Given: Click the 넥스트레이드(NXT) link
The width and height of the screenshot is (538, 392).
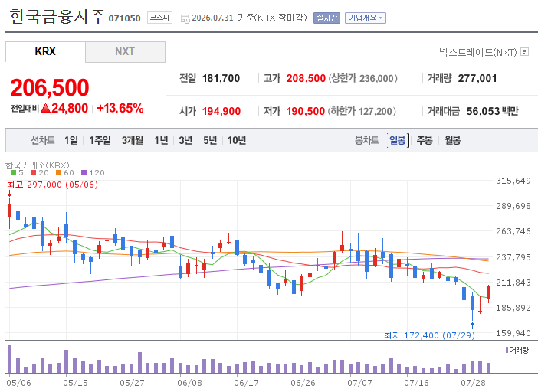Looking at the screenshot, I should click(478, 52).
